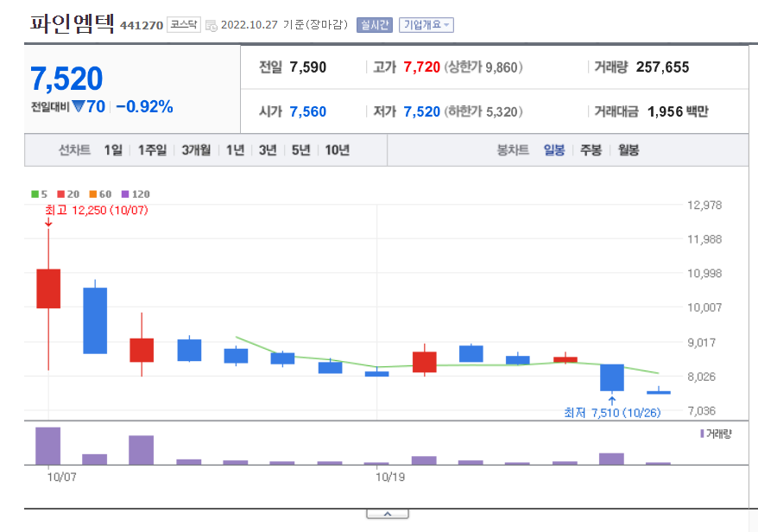
Task: Click the 시가 7,560 value
Action: point(308,111)
